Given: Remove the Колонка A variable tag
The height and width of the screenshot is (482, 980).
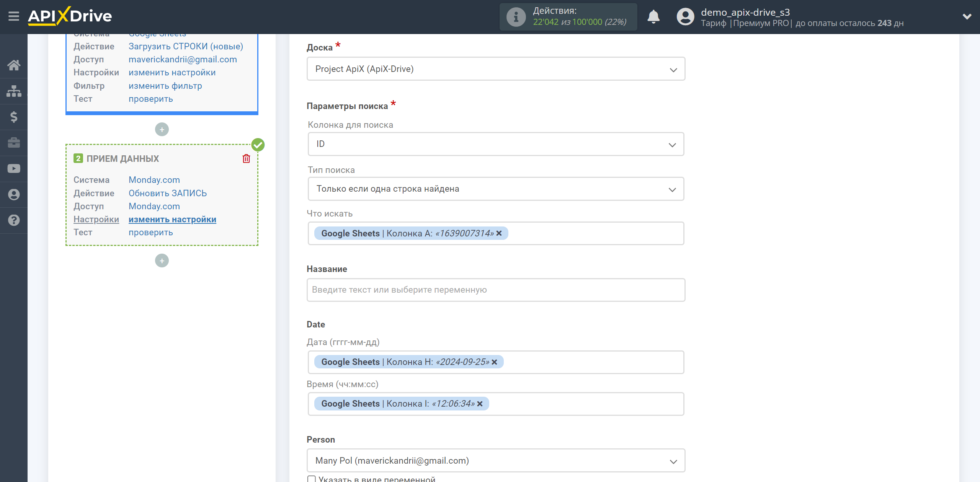Looking at the screenshot, I should pos(499,233).
